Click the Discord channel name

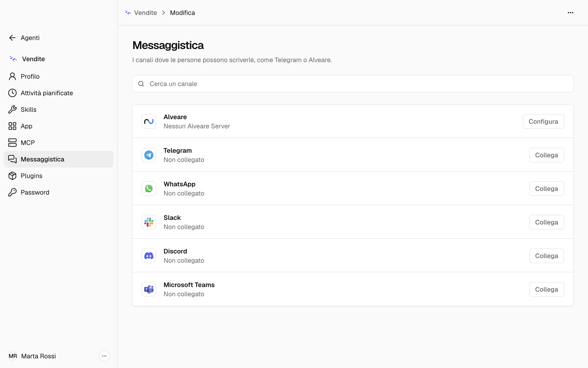[x=175, y=251]
